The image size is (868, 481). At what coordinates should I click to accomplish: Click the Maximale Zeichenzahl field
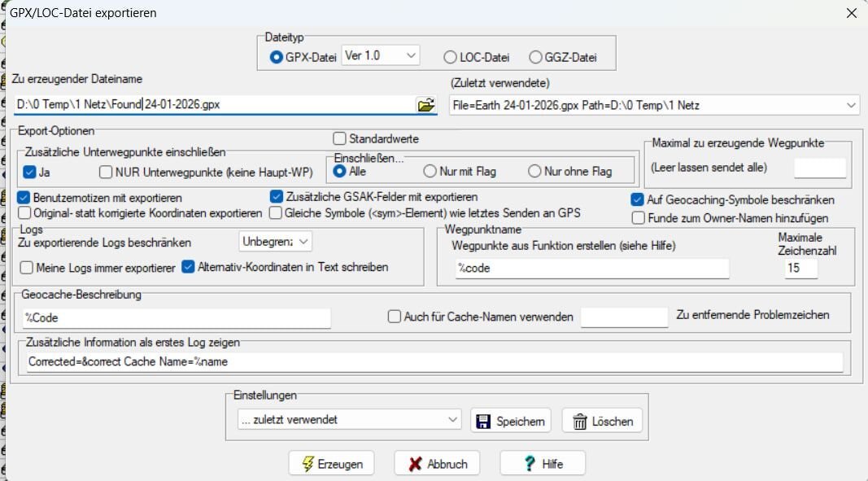tap(801, 269)
